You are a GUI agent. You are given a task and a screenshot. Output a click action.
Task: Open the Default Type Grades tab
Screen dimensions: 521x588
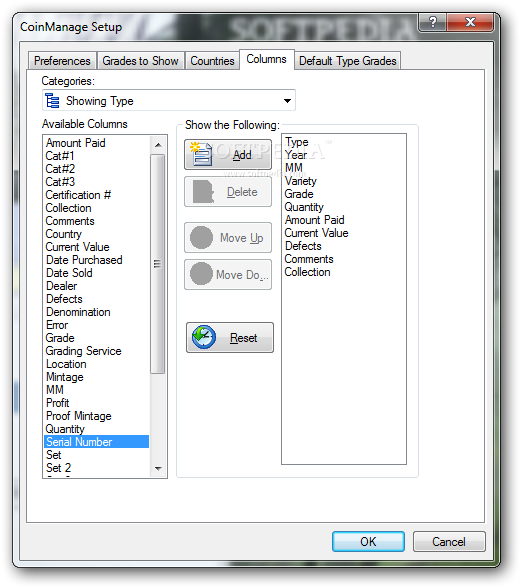(x=348, y=61)
